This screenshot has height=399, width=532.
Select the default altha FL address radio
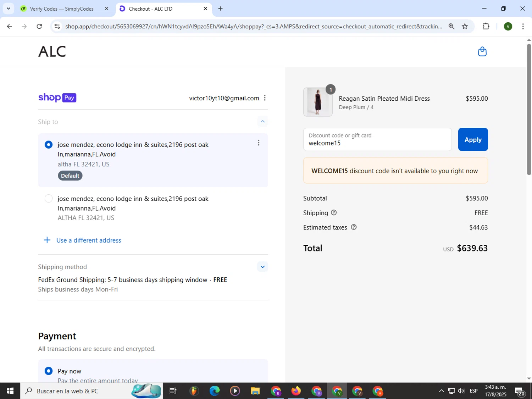pos(49,145)
